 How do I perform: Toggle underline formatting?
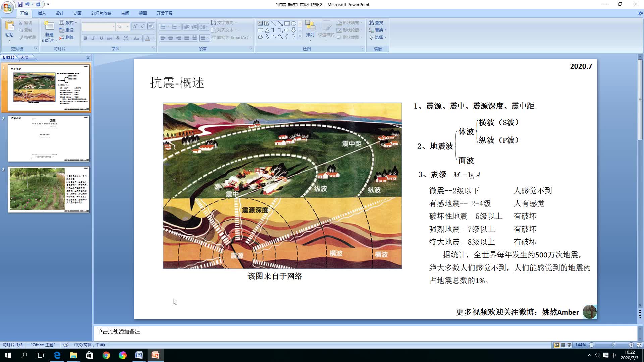tap(101, 38)
